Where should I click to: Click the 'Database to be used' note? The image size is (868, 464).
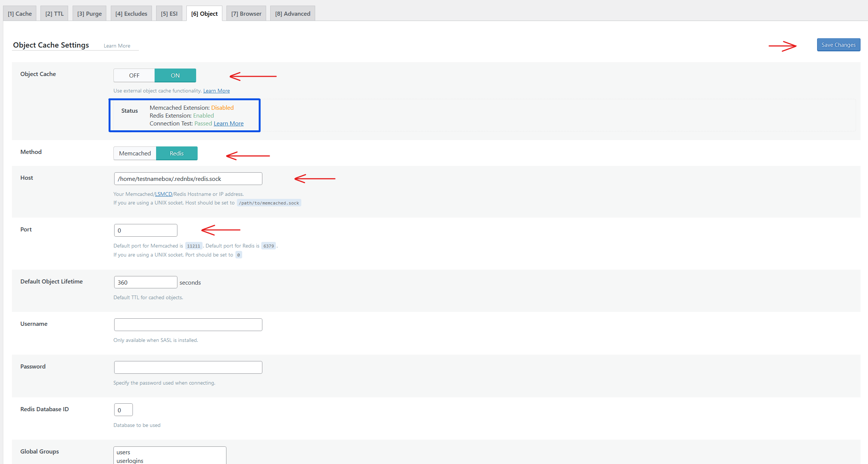pyautogui.click(x=137, y=425)
